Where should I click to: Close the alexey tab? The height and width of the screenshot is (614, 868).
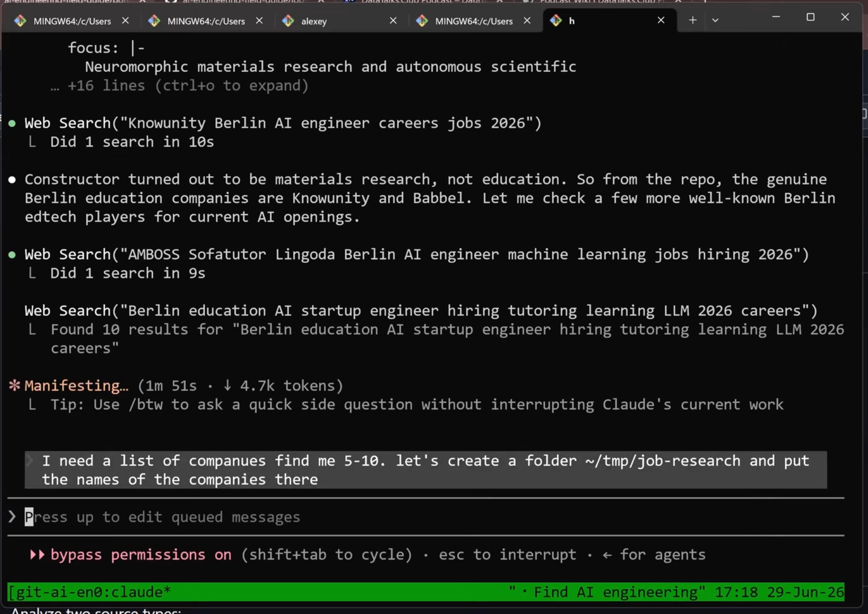tap(393, 20)
